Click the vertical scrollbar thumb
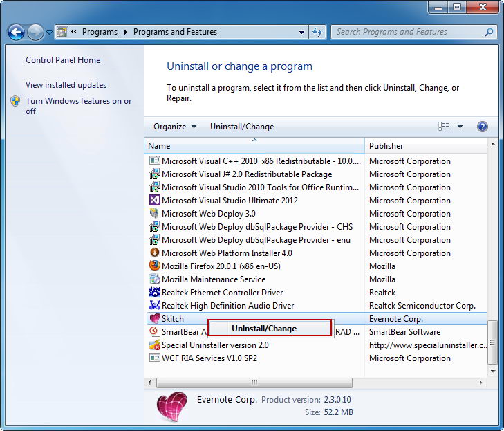Screen dimensions: 504x431 coord(493,342)
